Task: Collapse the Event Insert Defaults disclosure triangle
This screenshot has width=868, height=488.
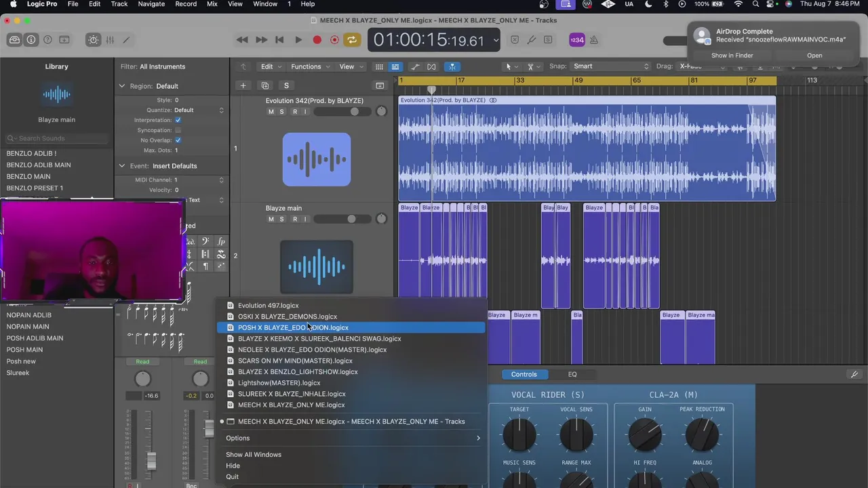Action: point(122,166)
